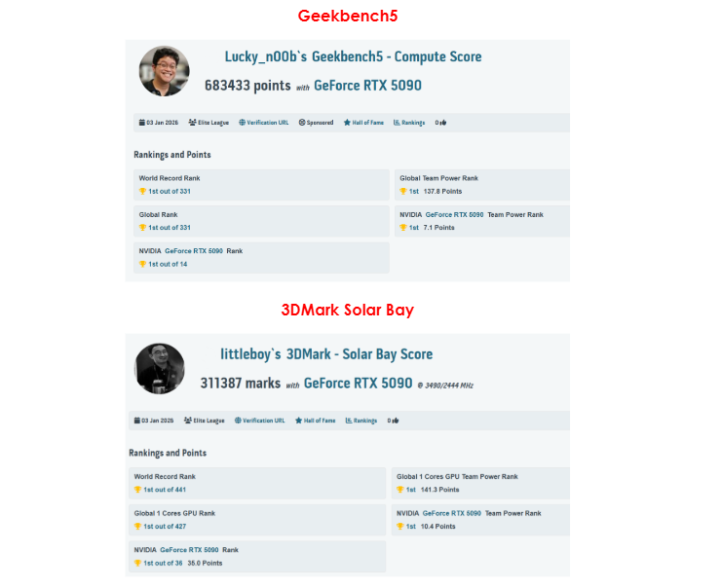This screenshot has width=721, height=588.
Task: Open littleboy's profile avatar
Action: [x=159, y=369]
